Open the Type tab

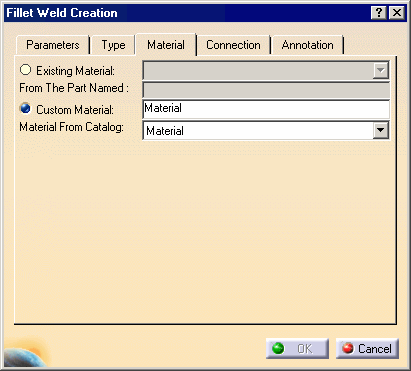coord(113,45)
